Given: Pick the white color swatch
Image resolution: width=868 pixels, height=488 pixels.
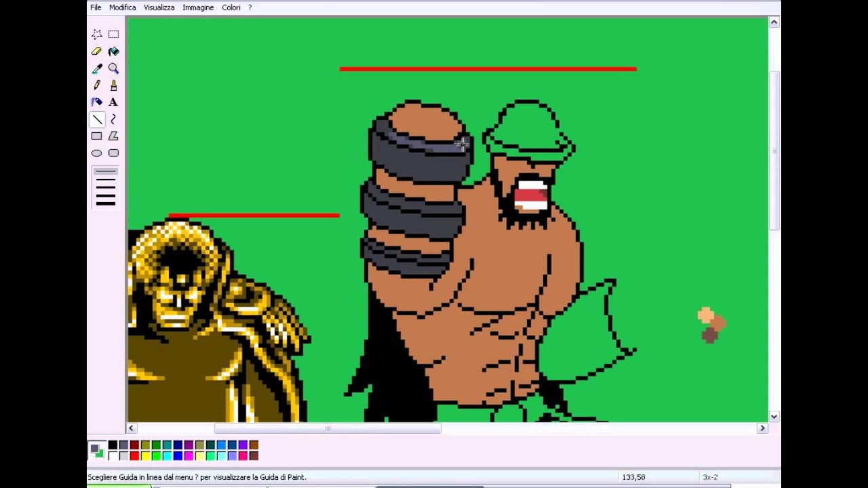Looking at the screenshot, I should (x=113, y=455).
